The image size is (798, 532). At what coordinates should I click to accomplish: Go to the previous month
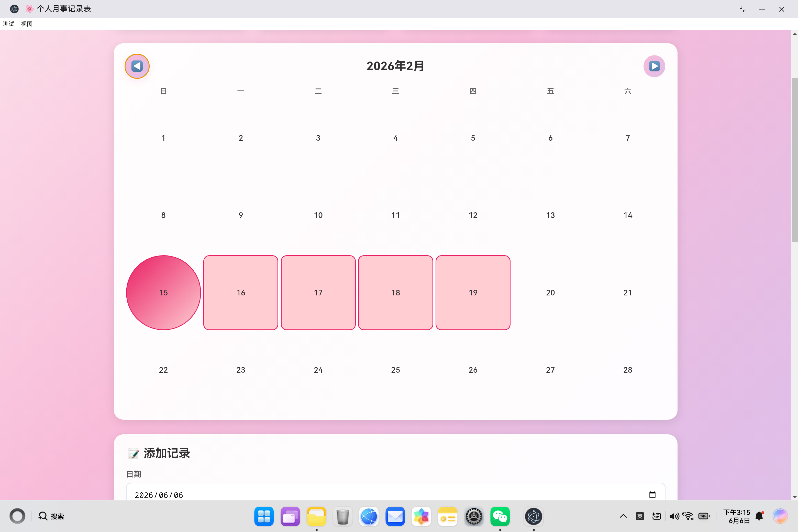137,66
